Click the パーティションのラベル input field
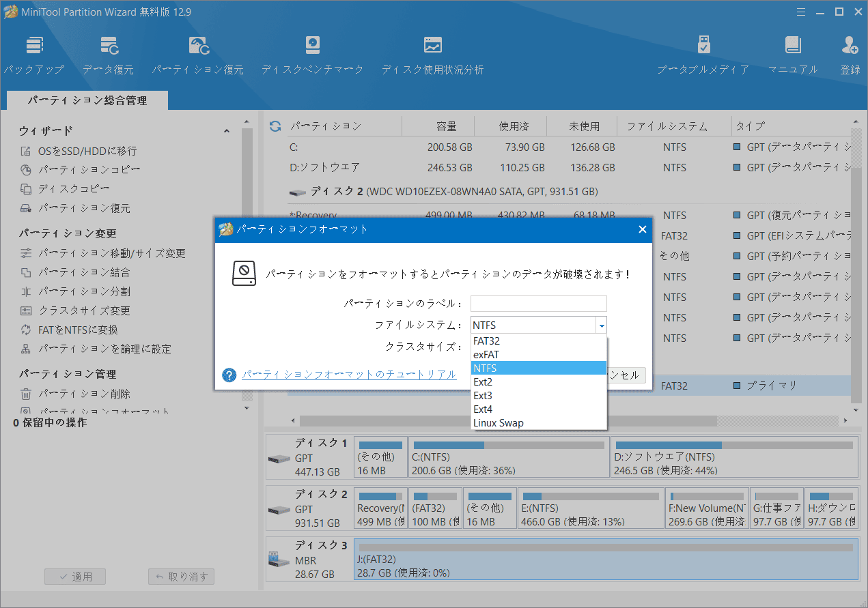 tap(539, 304)
